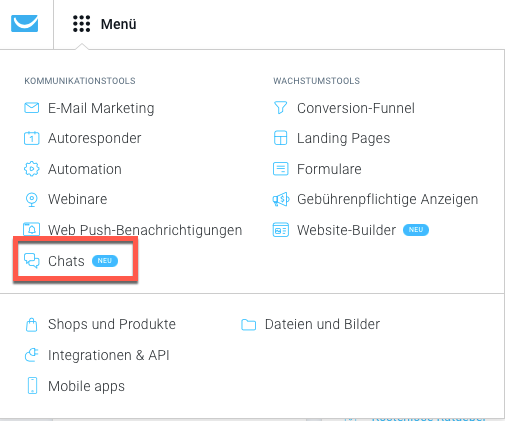Click the Autoresponder calendar icon
Viewport: 505px width, 421px height.
[x=32, y=138]
